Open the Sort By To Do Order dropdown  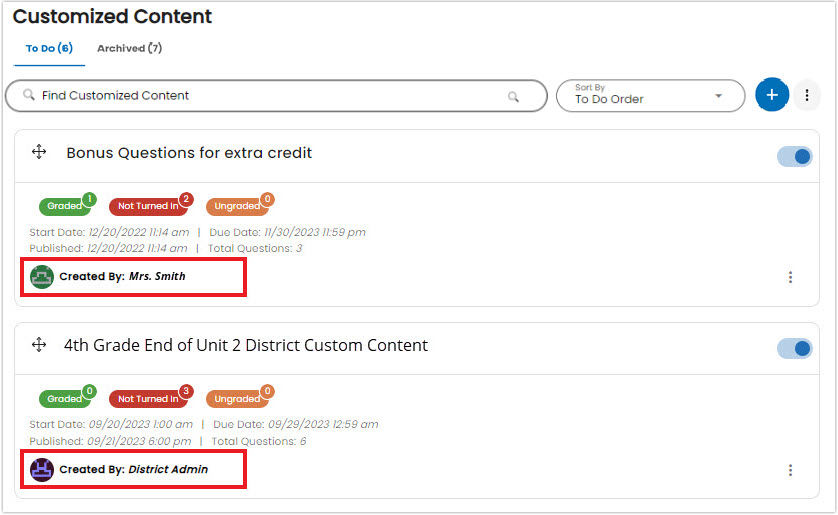coord(650,96)
